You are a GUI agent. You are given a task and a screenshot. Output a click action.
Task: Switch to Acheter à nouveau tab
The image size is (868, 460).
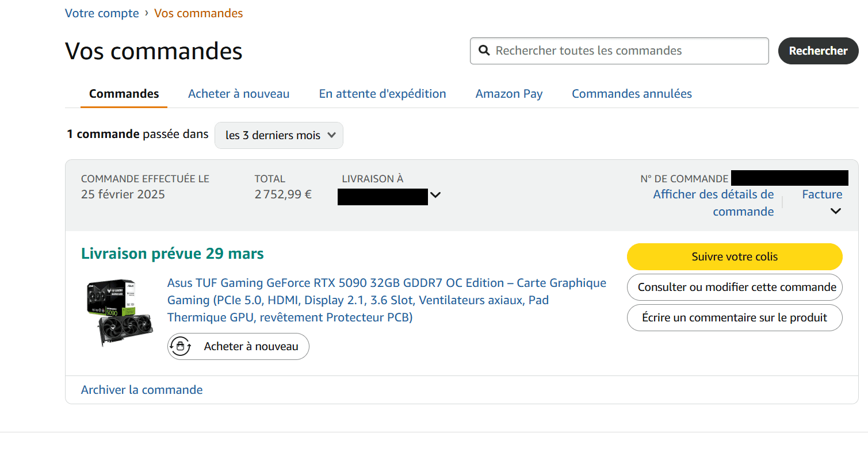pyautogui.click(x=239, y=94)
